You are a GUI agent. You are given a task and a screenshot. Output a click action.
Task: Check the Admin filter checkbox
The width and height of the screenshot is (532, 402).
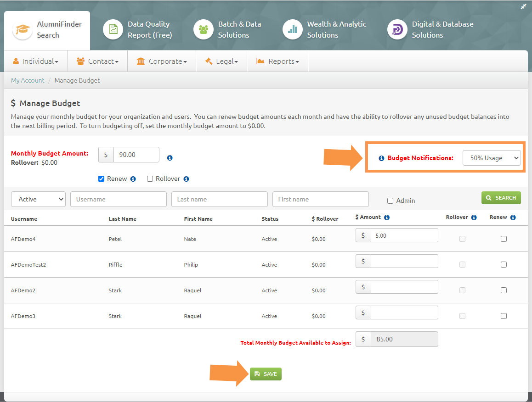pyautogui.click(x=390, y=201)
